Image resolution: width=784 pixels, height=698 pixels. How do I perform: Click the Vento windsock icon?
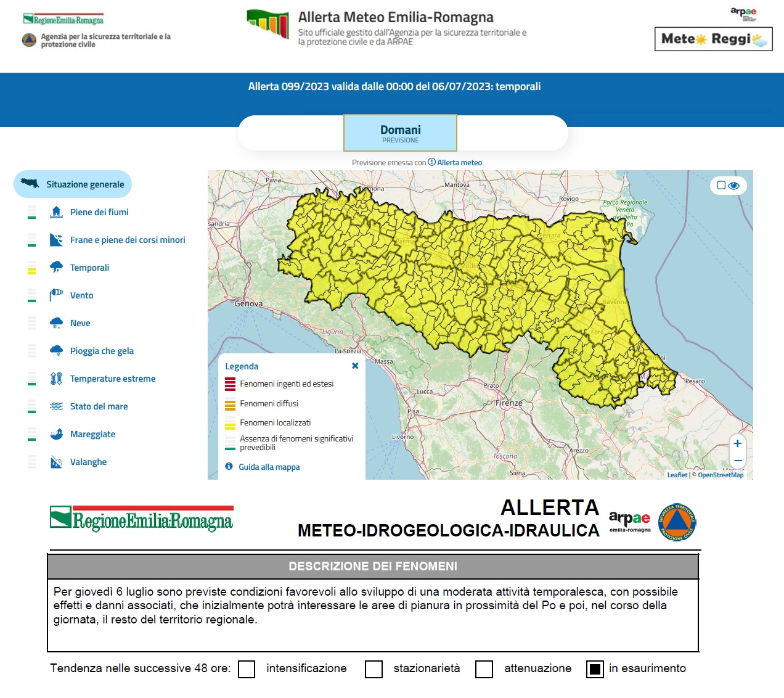[56, 295]
